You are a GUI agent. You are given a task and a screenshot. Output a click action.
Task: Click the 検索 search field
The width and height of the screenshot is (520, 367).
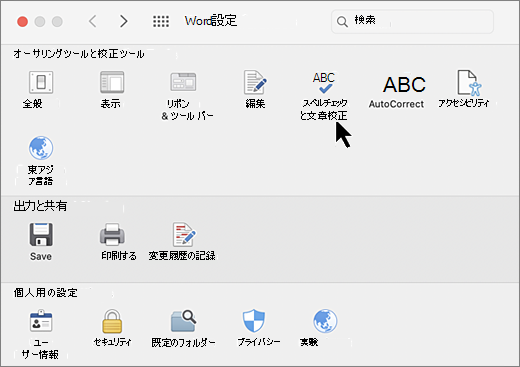412,22
